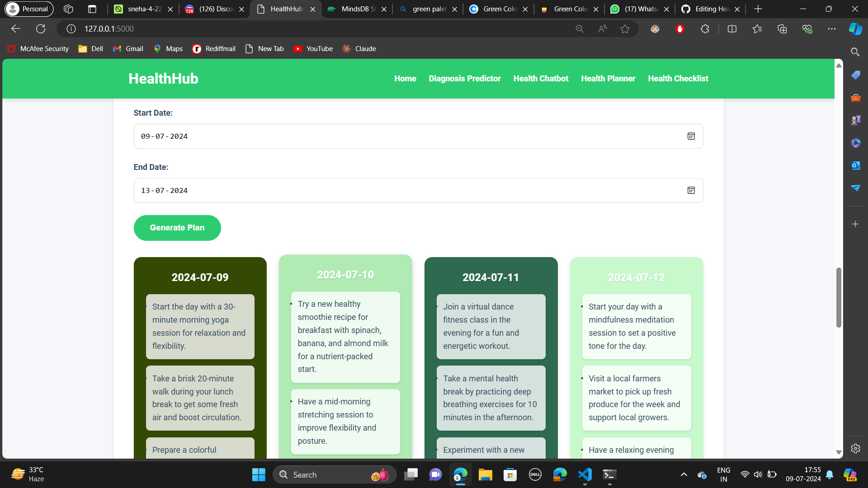
Task: Open the Settings gear in Edge sidebar
Action: (x=856, y=448)
